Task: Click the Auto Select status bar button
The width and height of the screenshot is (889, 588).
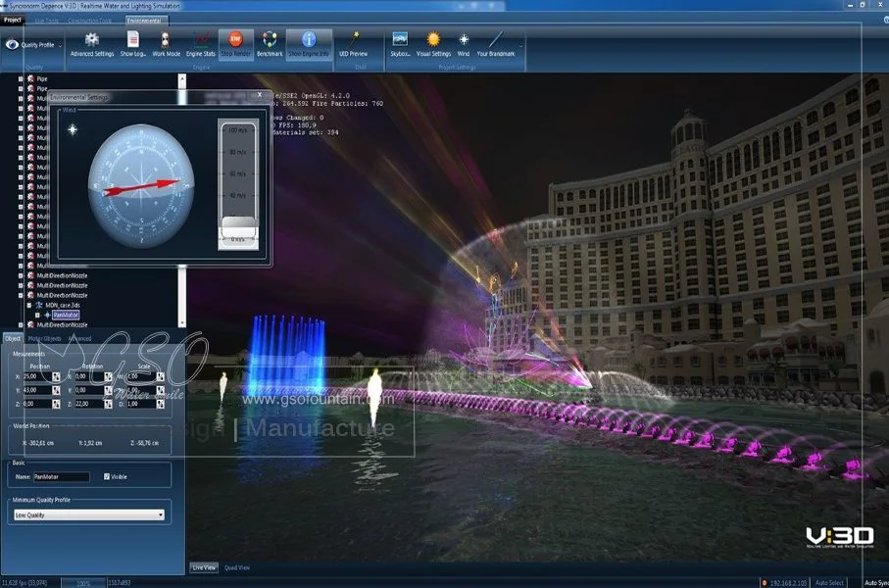Action: pyautogui.click(x=829, y=583)
